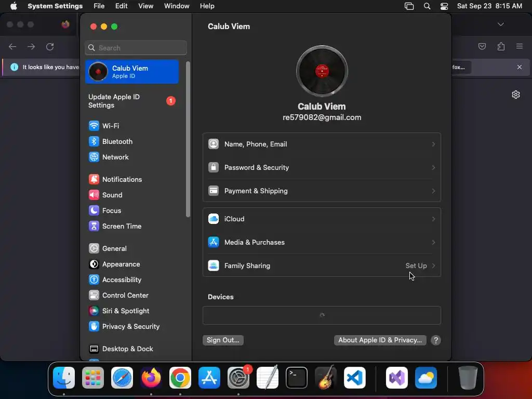Open Media & Purchases row
Viewport: 532px width, 399px height.
click(322, 243)
